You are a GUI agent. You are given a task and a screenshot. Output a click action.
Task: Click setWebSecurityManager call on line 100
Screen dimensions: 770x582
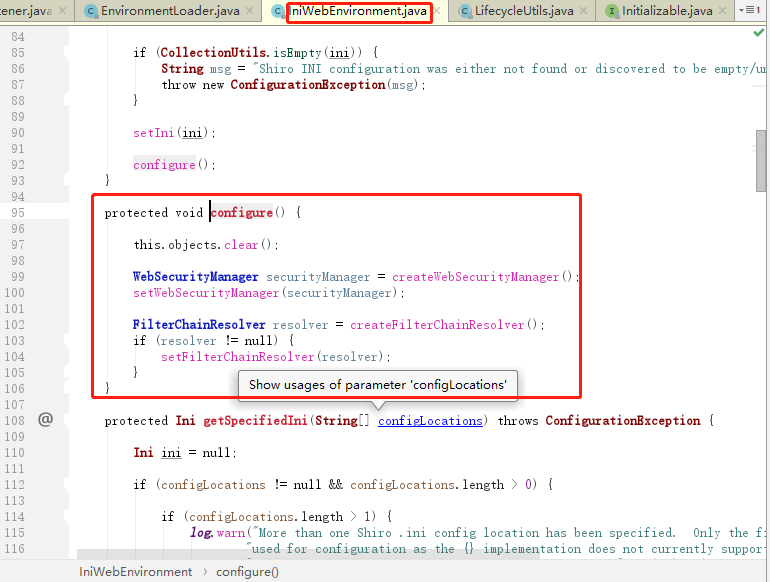pyautogui.click(x=206, y=293)
